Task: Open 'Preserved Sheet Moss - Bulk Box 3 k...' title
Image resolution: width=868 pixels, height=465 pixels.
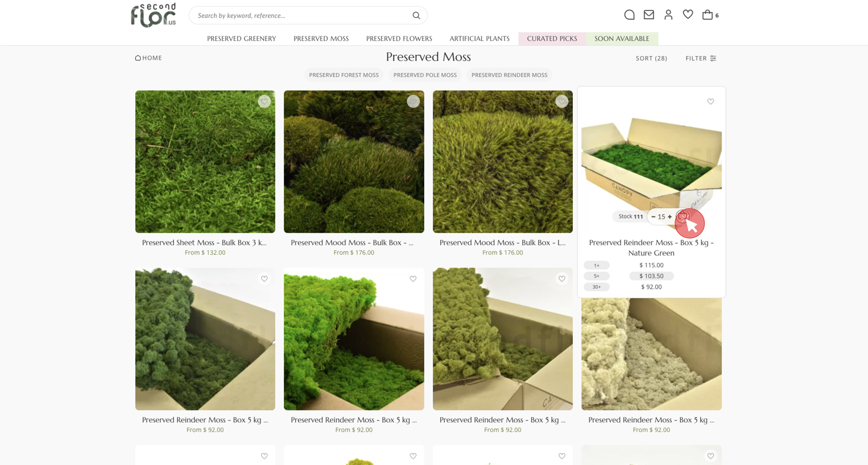Action: 205,243
